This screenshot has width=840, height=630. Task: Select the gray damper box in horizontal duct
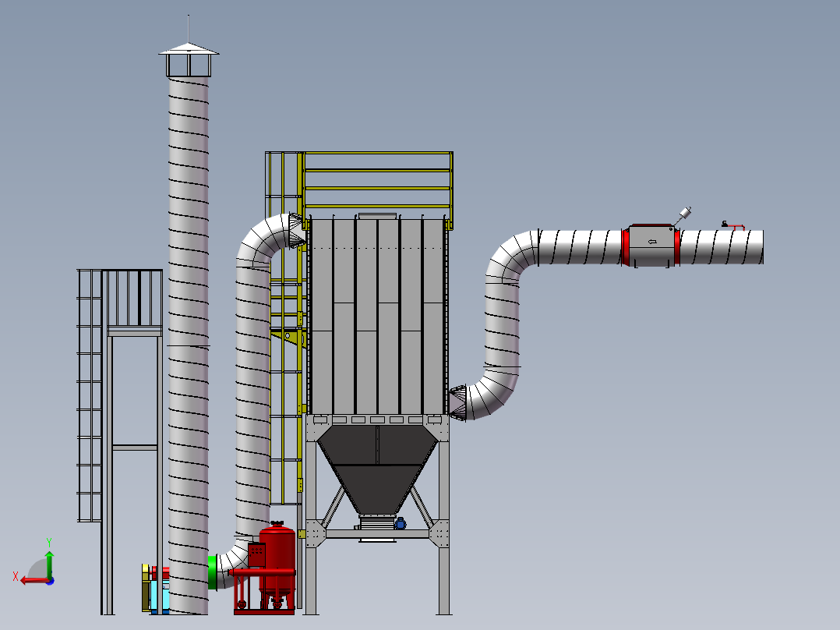click(651, 246)
